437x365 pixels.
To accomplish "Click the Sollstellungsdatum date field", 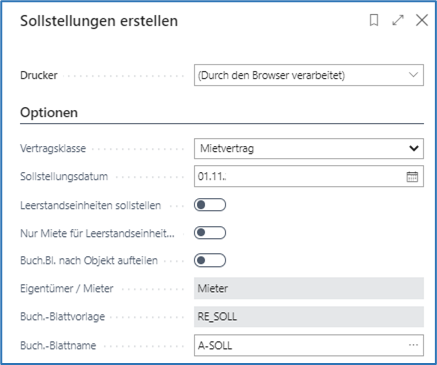I will [x=309, y=176].
